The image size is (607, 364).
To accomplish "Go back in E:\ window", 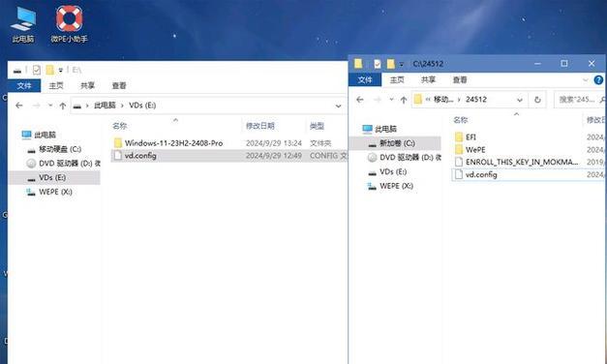I will click(19, 106).
